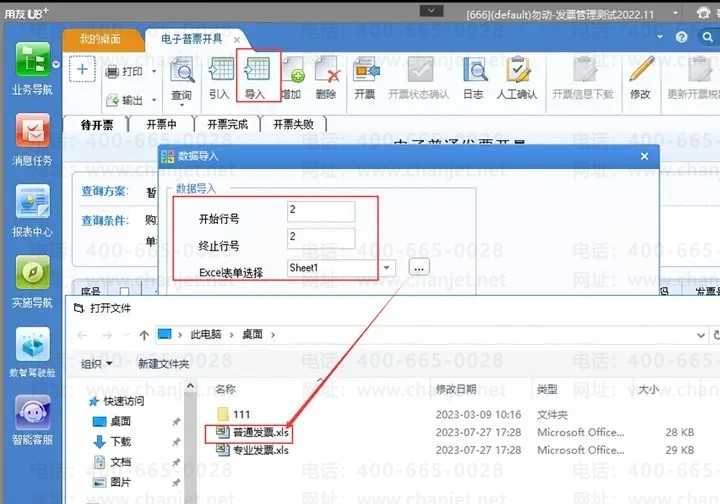This screenshot has width=720, height=504.
Task: Switch to the 我的桌面 tab
Action: tap(101, 39)
